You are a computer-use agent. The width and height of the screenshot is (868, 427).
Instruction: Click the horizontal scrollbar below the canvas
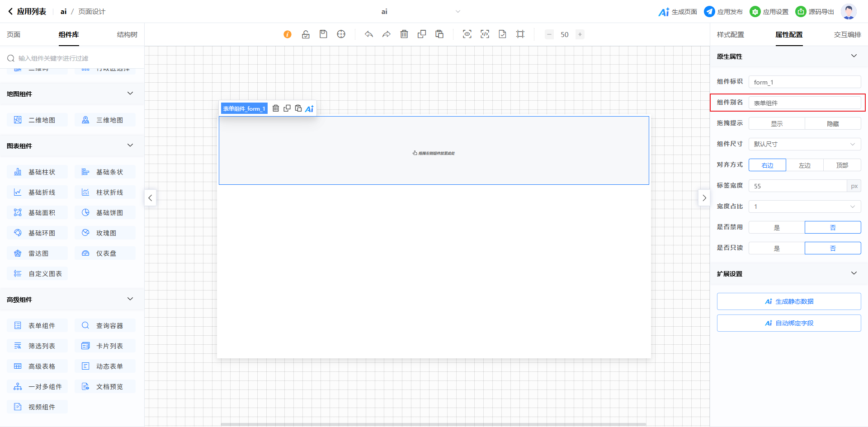point(433,424)
